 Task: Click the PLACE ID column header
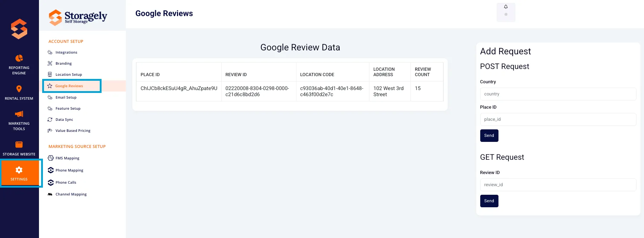pyautogui.click(x=150, y=75)
